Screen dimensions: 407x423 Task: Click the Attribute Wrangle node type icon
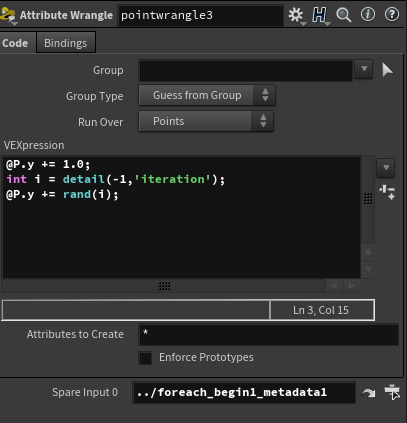click(x=8, y=15)
